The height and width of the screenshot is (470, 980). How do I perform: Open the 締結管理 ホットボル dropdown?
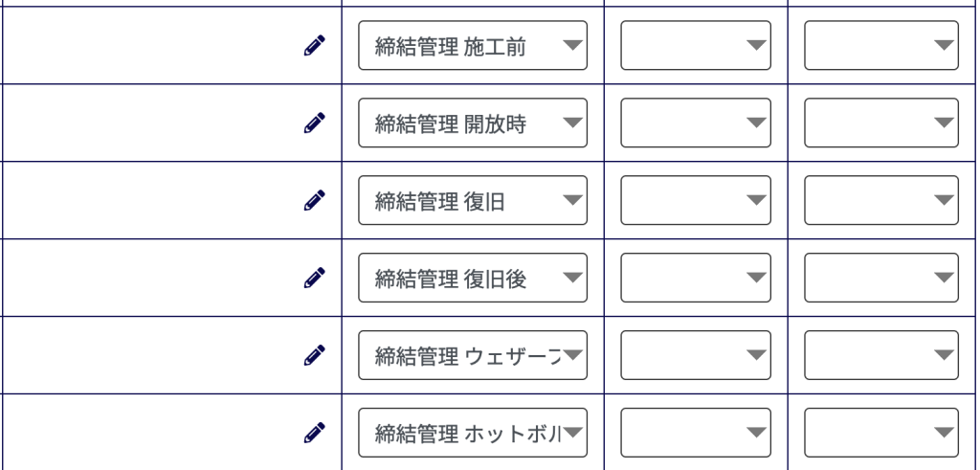click(473, 433)
